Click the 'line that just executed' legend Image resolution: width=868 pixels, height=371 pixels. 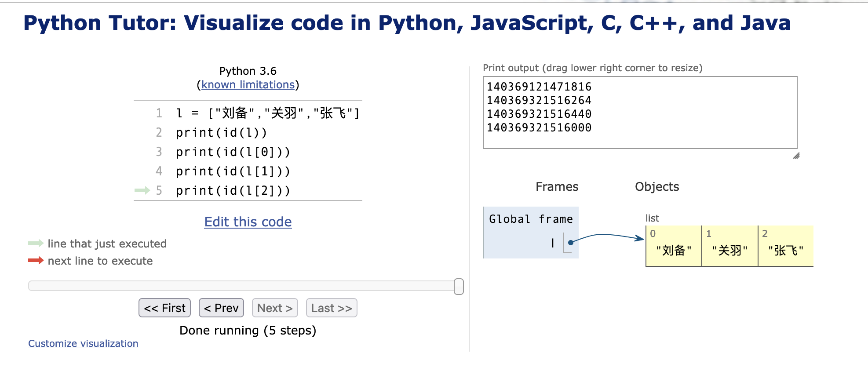point(107,244)
